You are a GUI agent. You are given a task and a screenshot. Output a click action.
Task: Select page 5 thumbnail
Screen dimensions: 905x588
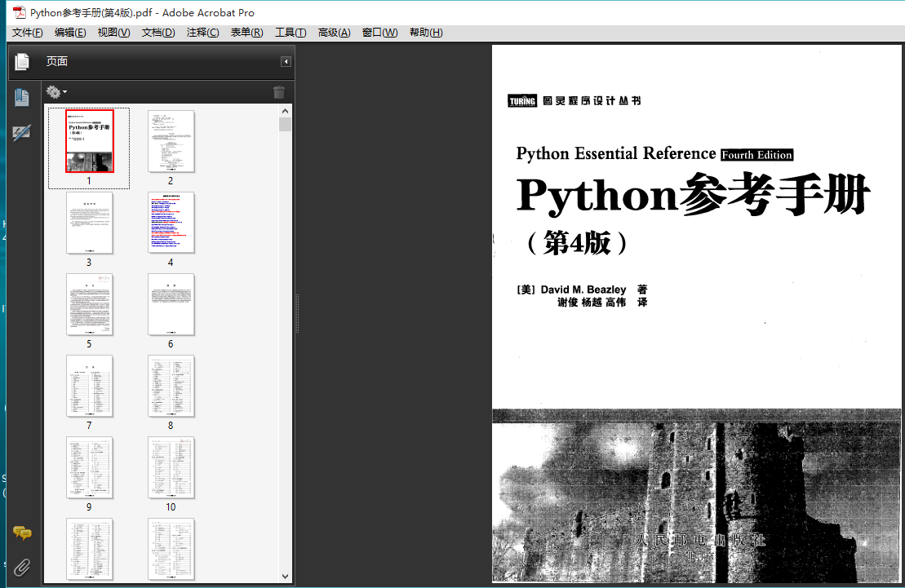tap(90, 304)
